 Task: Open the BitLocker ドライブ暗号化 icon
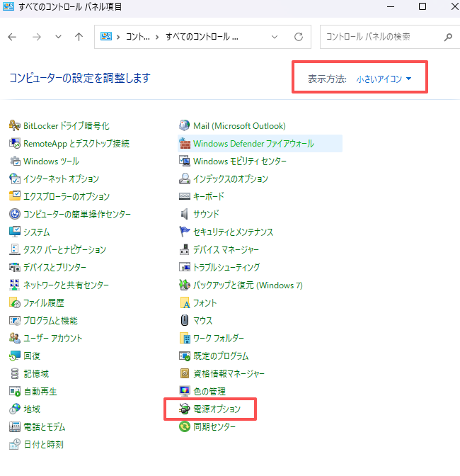tap(15, 125)
